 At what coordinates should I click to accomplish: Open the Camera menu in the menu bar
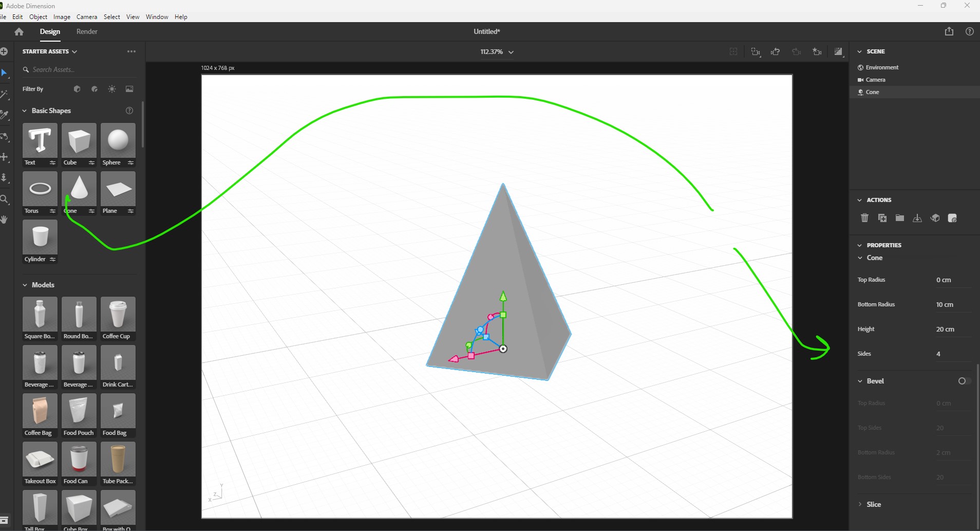pos(86,17)
